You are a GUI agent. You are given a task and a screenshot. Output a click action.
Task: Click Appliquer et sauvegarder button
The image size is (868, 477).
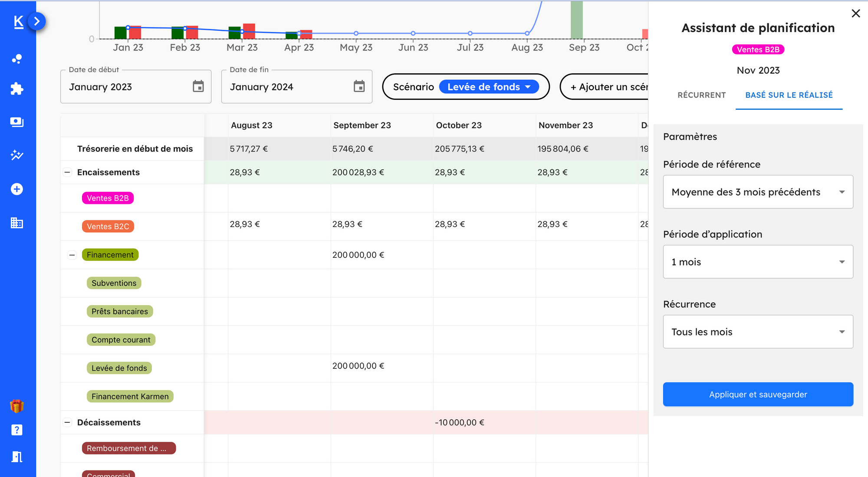coord(758,394)
